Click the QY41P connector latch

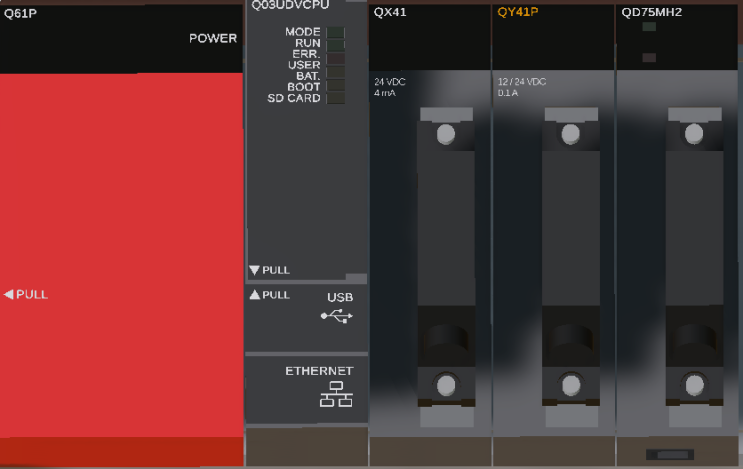tap(571, 338)
